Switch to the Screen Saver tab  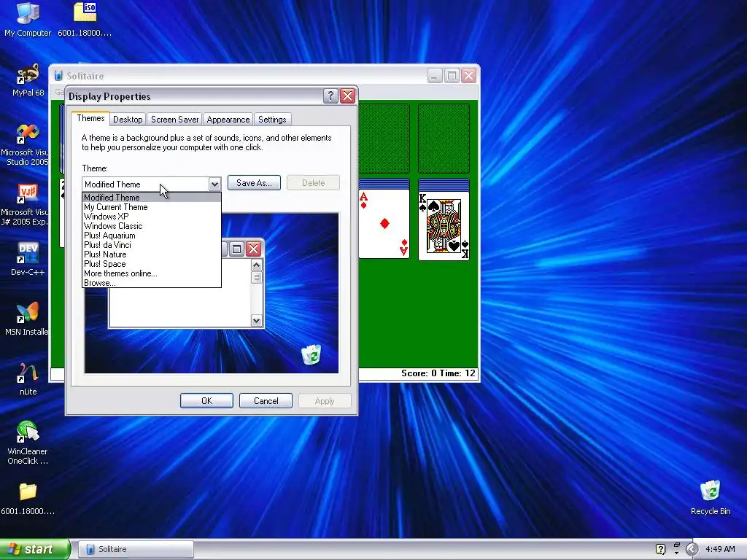point(174,120)
